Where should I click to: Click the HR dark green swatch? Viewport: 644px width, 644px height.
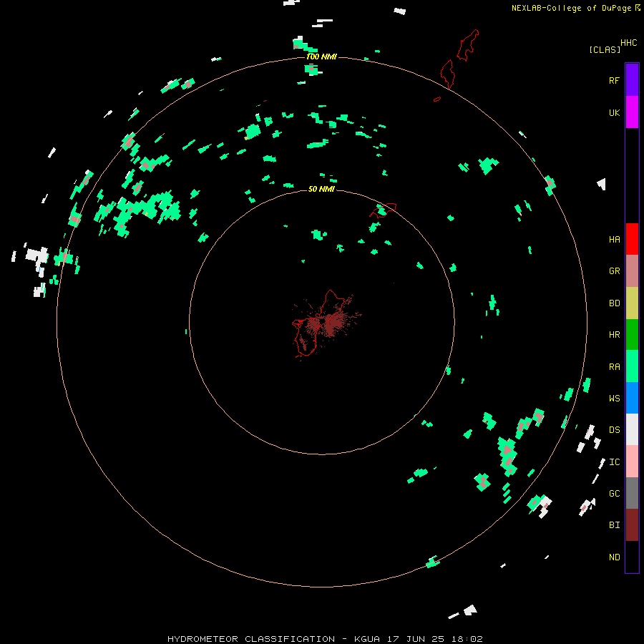632,335
